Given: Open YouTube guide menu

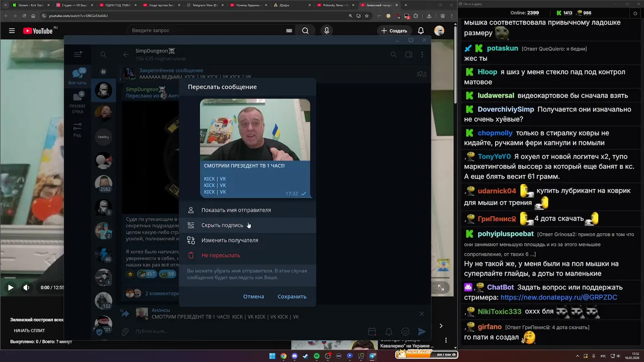Looking at the screenshot, I should point(12,31).
